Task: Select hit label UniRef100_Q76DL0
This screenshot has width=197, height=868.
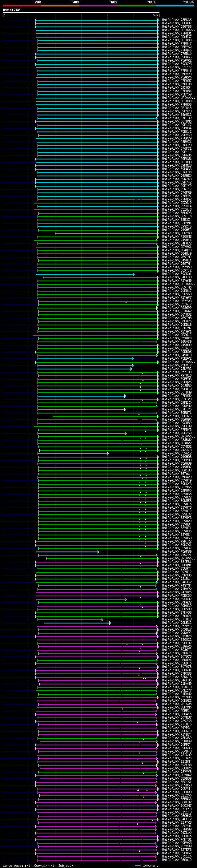Action: click(176, 54)
